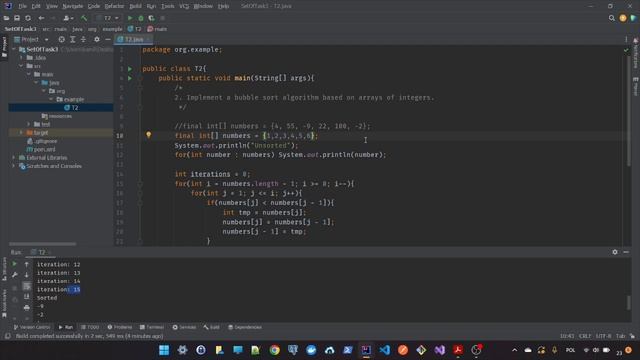Image resolution: width=640 pixels, height=360 pixels.
Task: Click Select Opened File target icon in Project panel
Action: 62,39
